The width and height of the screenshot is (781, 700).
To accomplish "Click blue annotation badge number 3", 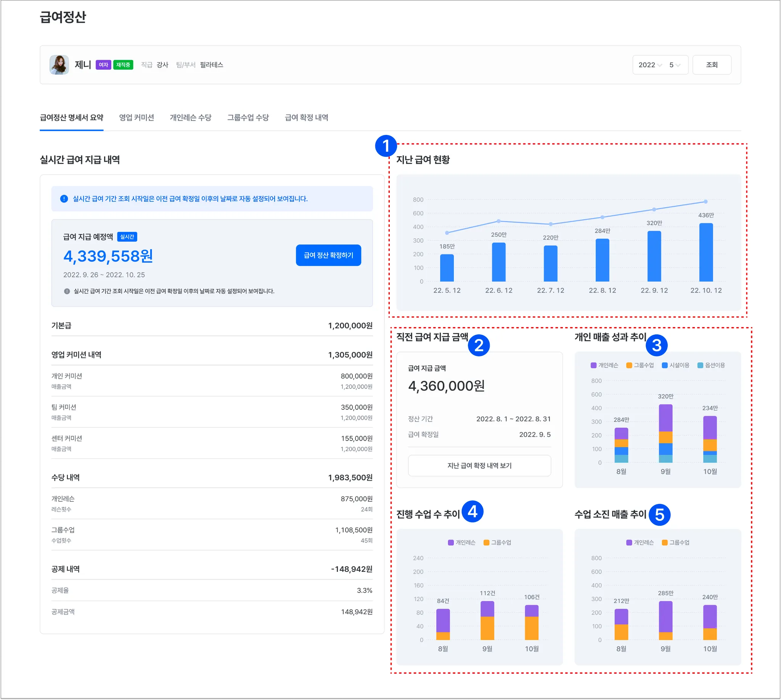I will [x=656, y=345].
